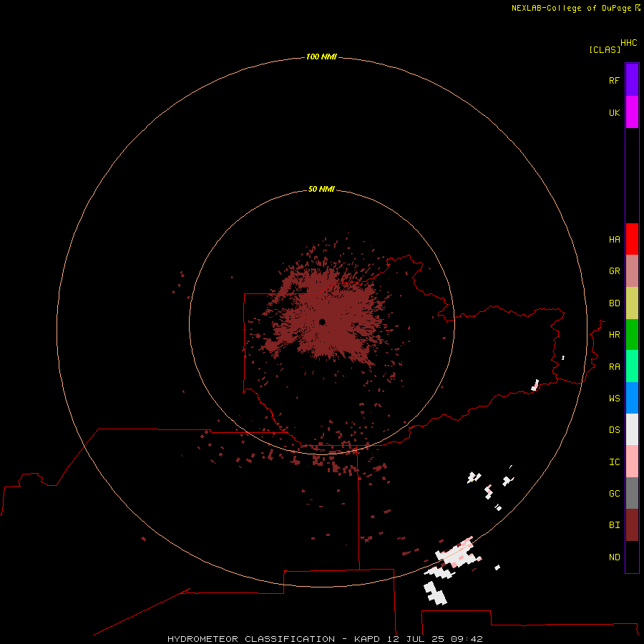
Task: Select the BD yellow legend swatch
Action: pos(632,303)
